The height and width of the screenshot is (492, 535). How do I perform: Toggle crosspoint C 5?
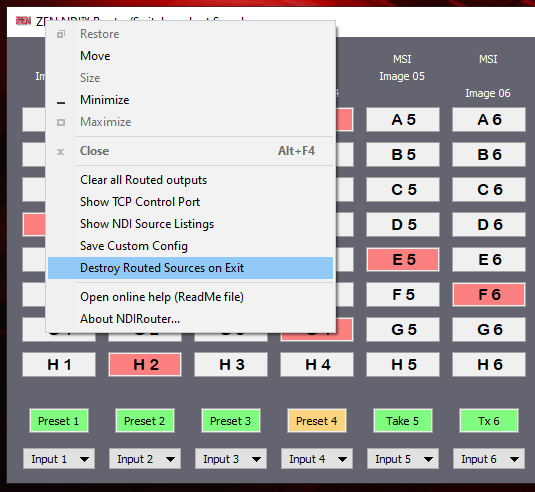(x=403, y=190)
